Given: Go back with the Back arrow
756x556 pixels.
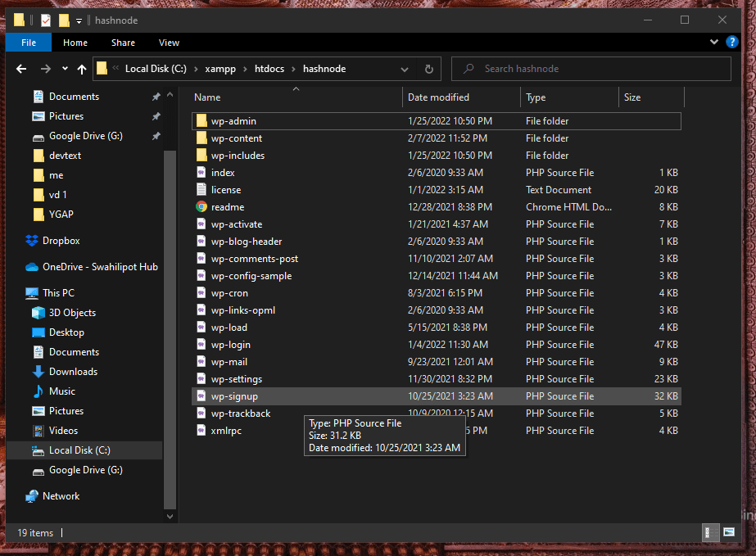Looking at the screenshot, I should pyautogui.click(x=21, y=69).
